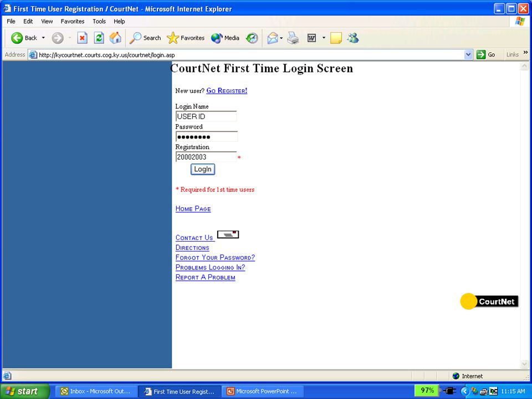This screenshot has height=399, width=532.
Task: Refresh the page with the green arrows icon
Action: 99,38
